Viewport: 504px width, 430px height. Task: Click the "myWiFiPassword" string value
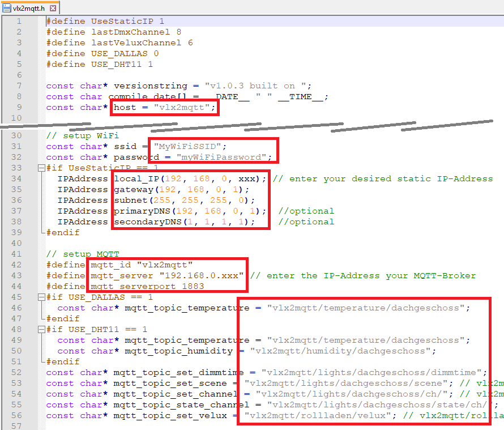(x=221, y=157)
